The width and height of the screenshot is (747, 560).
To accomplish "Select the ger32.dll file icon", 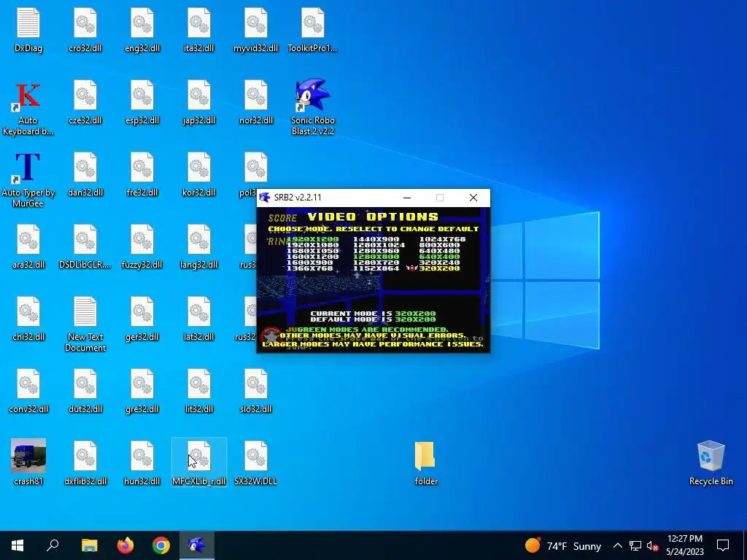I will [142, 312].
